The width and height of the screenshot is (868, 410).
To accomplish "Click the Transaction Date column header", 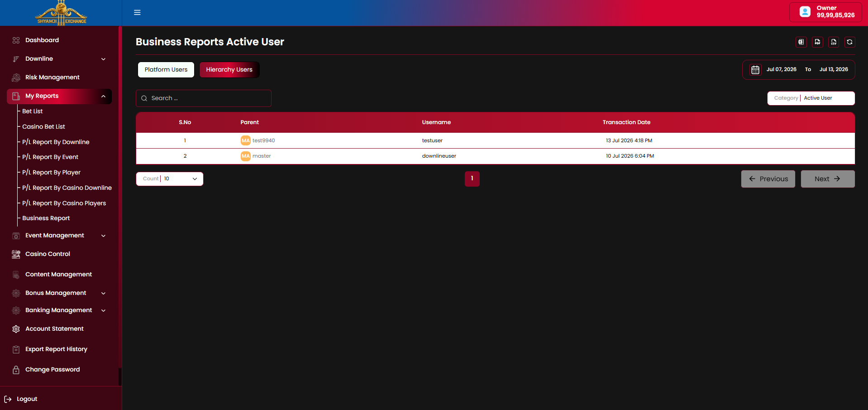I will pyautogui.click(x=626, y=122).
